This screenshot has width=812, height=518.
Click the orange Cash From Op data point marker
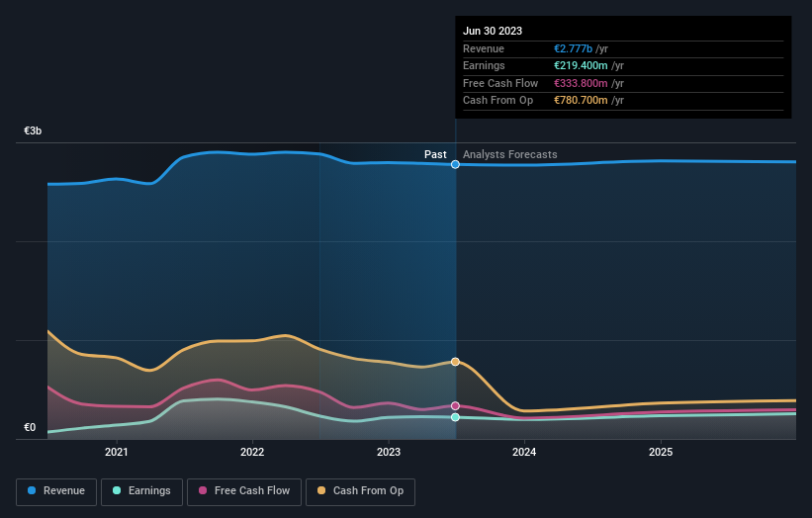click(x=455, y=362)
